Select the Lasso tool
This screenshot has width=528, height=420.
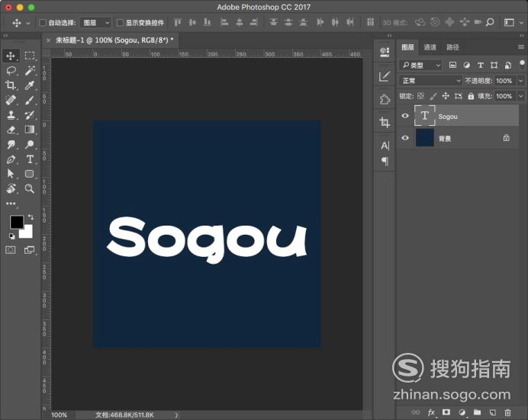11,71
